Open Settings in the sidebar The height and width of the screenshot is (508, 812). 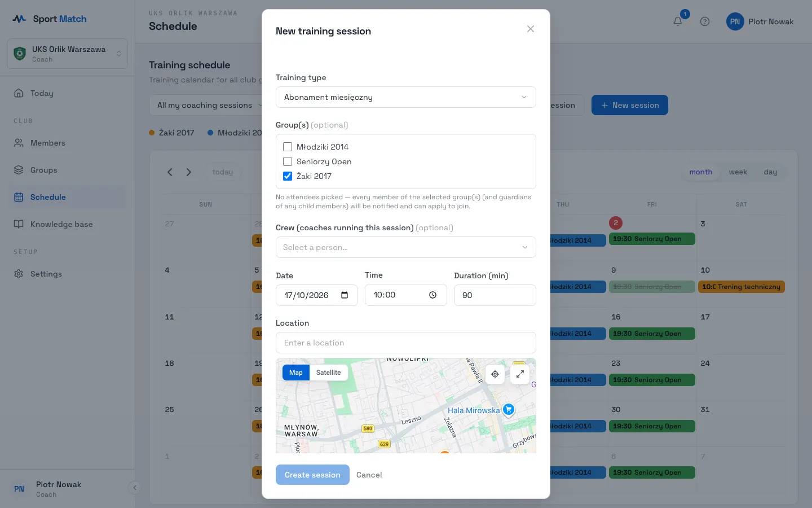[x=68, y=274]
